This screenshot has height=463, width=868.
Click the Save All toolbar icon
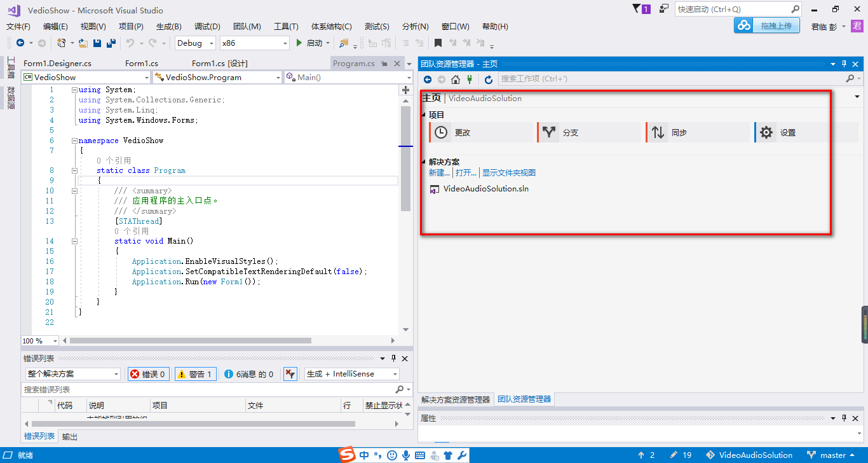[x=111, y=43]
